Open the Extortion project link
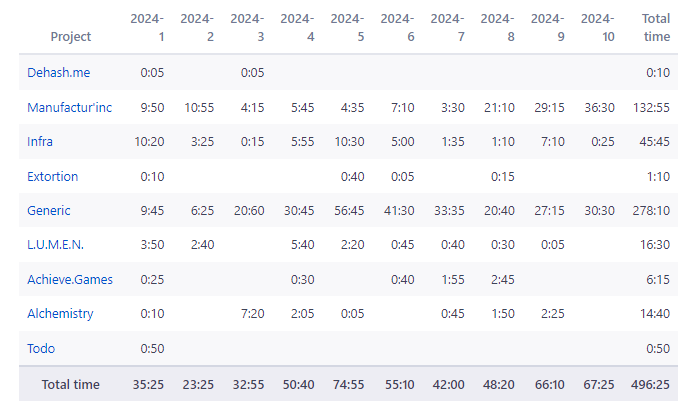Screen dimensions: 698x405 click(x=53, y=176)
